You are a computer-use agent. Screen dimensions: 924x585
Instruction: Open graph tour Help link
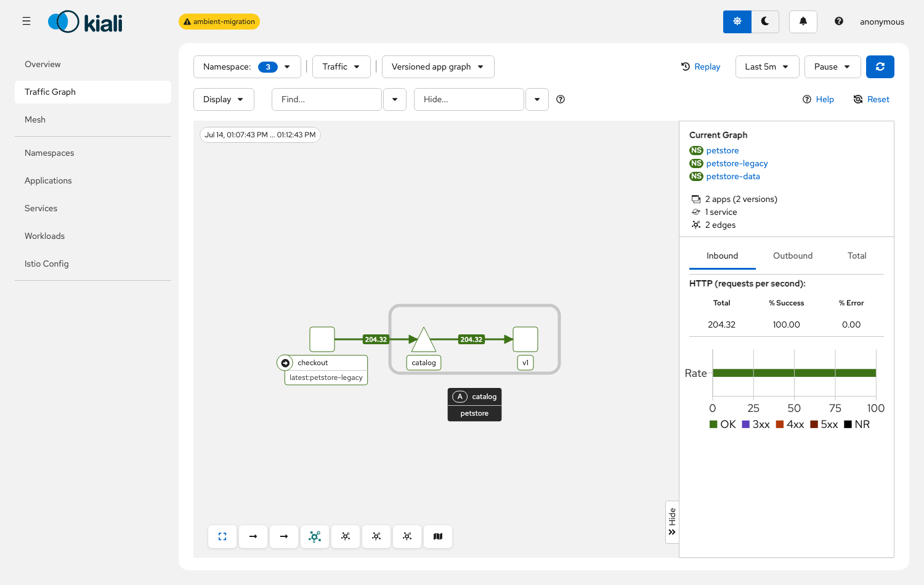pyautogui.click(x=818, y=99)
